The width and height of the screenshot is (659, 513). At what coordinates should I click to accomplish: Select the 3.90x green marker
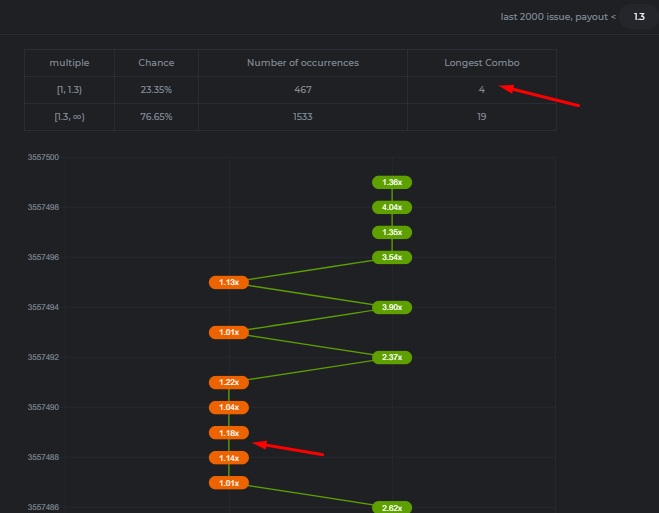click(392, 308)
